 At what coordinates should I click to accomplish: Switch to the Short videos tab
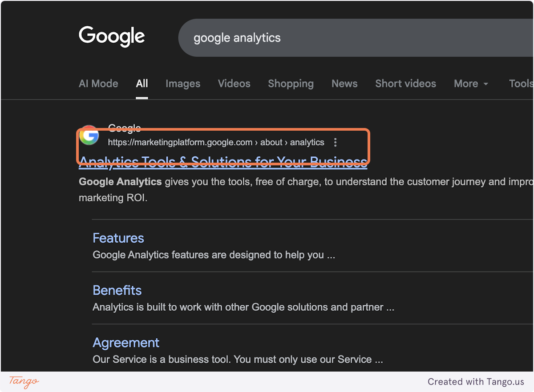pyautogui.click(x=405, y=84)
